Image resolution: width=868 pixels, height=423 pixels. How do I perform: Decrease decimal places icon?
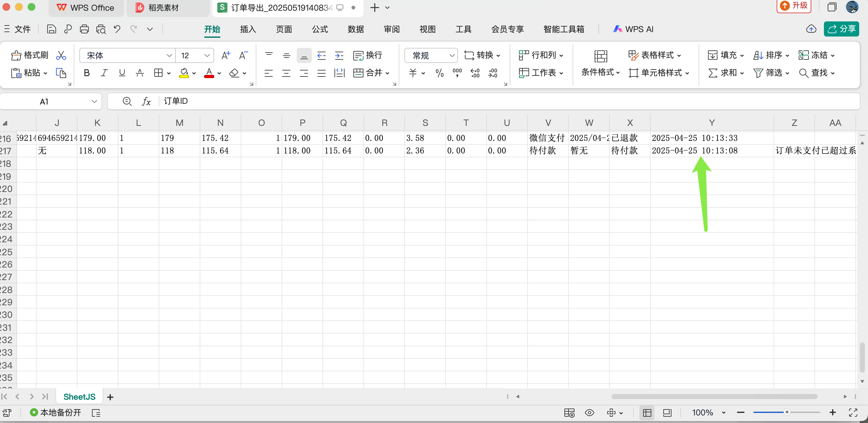493,73
